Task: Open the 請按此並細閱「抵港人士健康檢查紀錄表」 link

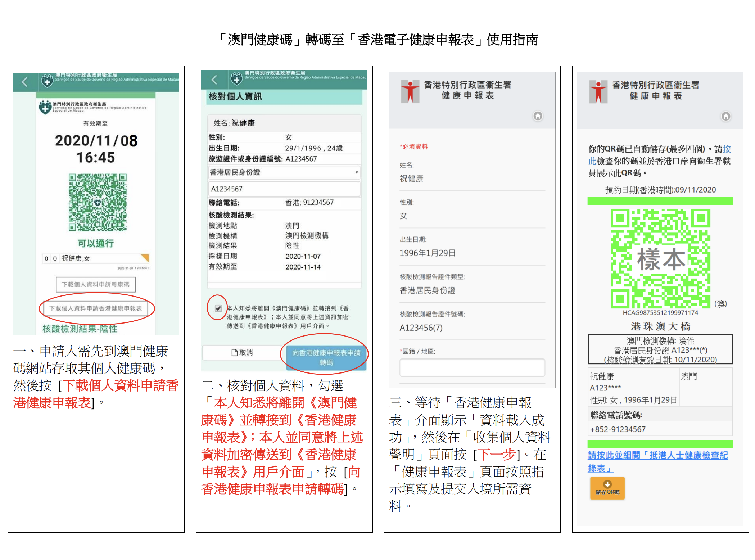Action: click(x=657, y=462)
